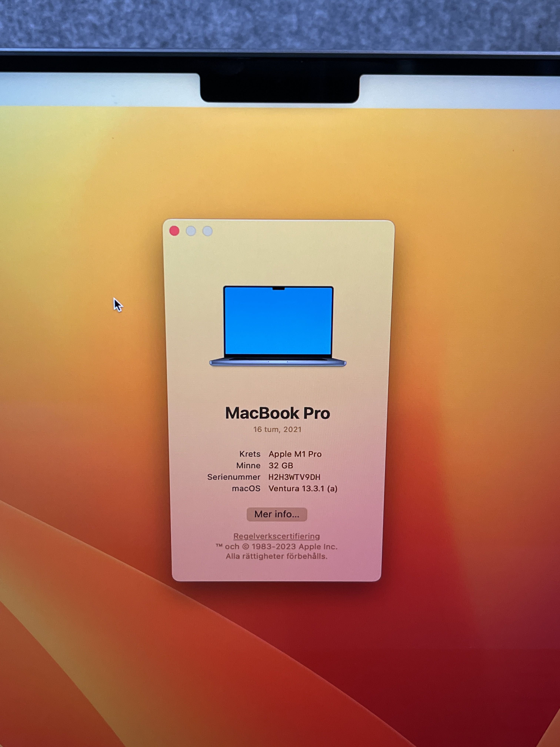Viewport: 560px width, 747px height.
Task: Click the Alla rättigheter förbehålls text
Action: point(276,556)
